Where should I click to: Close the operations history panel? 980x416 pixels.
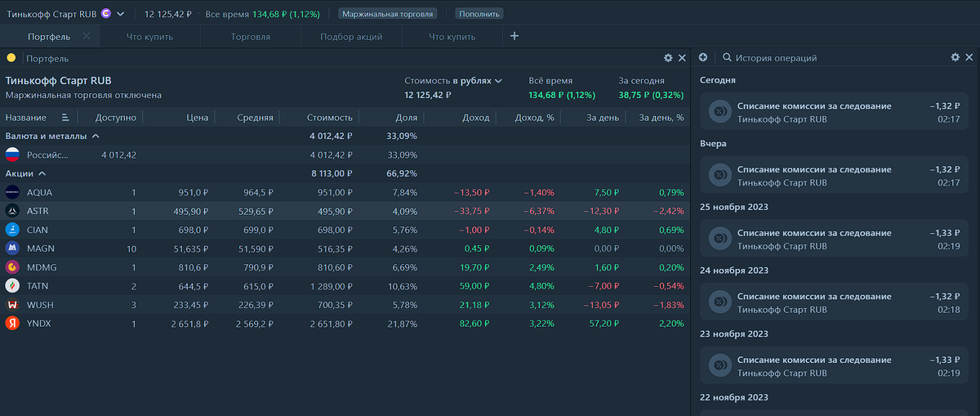pos(969,58)
